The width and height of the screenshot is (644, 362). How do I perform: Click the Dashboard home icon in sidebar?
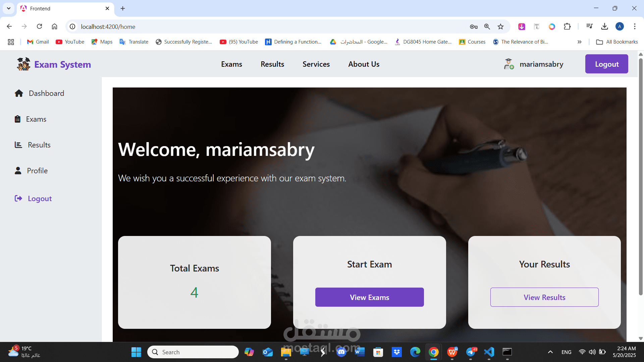(x=19, y=93)
